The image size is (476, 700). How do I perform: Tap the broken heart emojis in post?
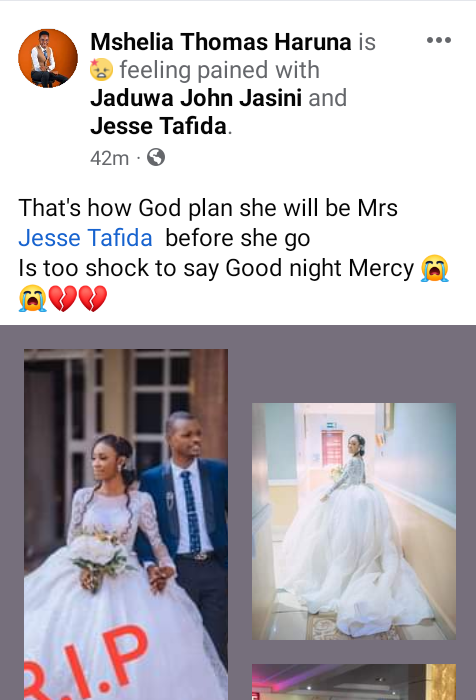78,298
